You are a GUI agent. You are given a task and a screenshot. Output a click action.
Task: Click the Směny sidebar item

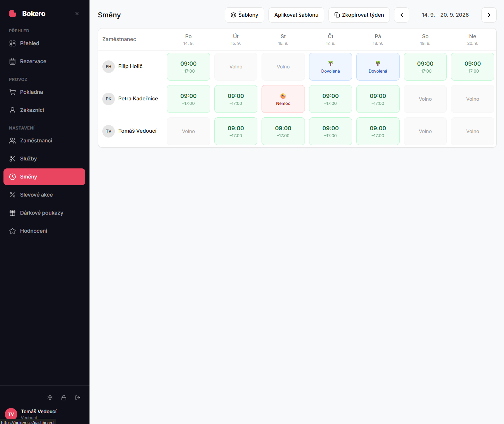click(44, 177)
